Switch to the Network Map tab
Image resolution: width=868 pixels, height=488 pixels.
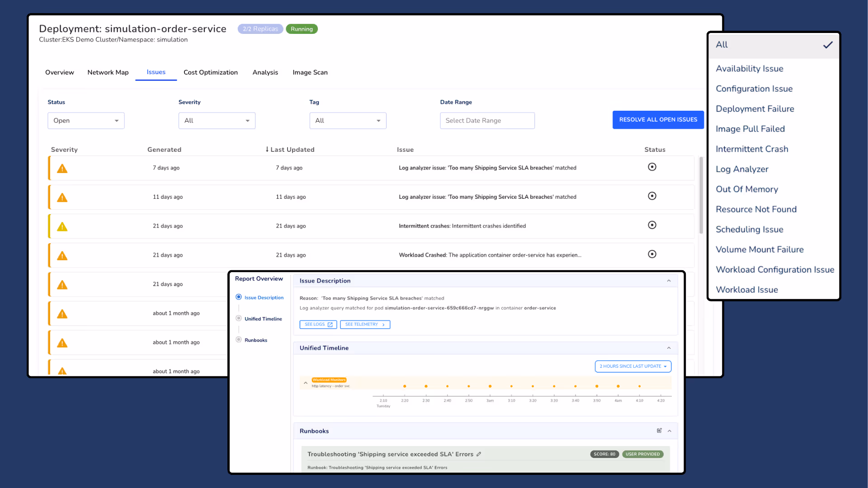[108, 72]
